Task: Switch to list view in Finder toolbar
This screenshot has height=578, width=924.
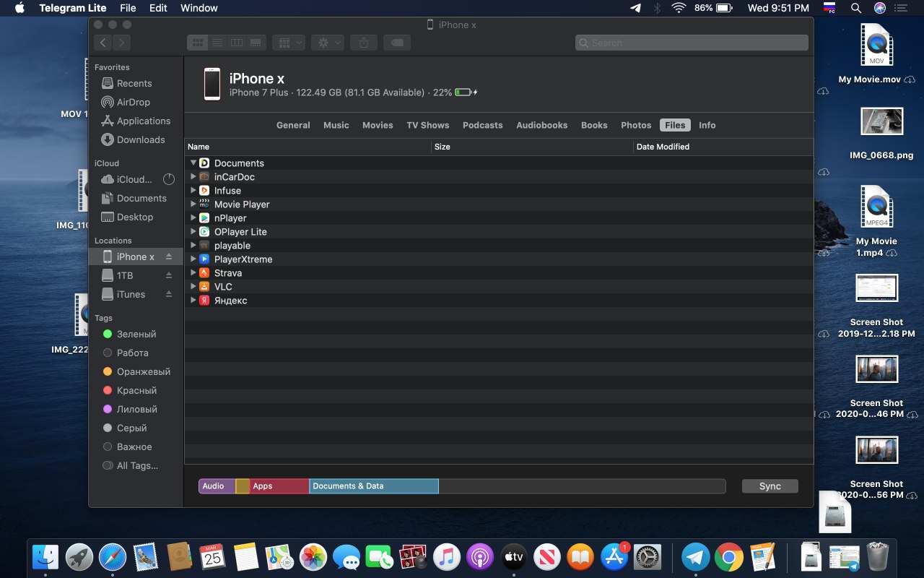Action: point(217,43)
